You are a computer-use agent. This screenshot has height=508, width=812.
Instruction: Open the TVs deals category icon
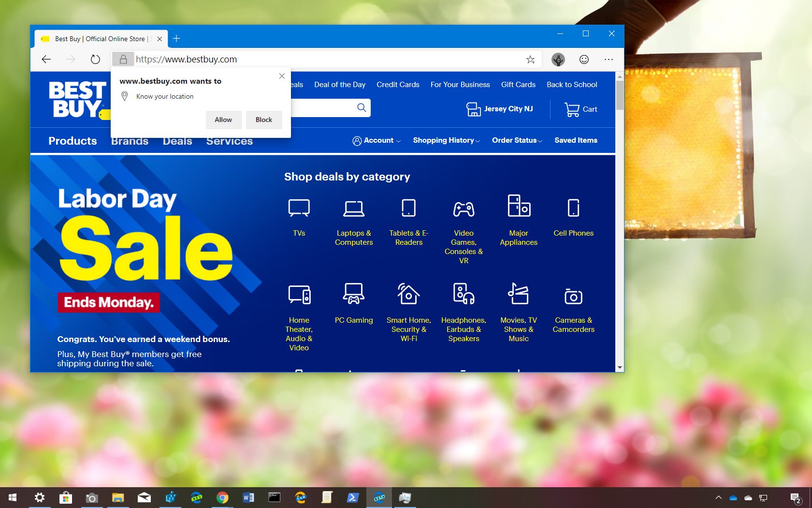click(x=299, y=207)
